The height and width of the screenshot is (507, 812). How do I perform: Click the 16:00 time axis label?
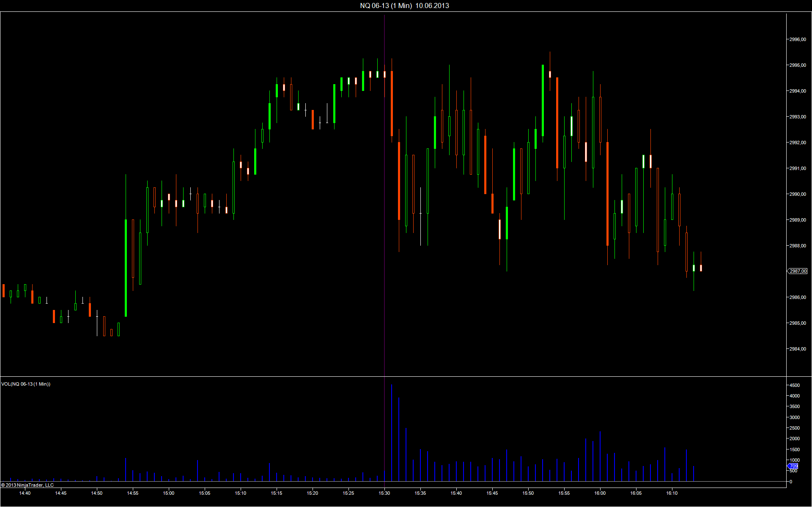tap(600, 493)
